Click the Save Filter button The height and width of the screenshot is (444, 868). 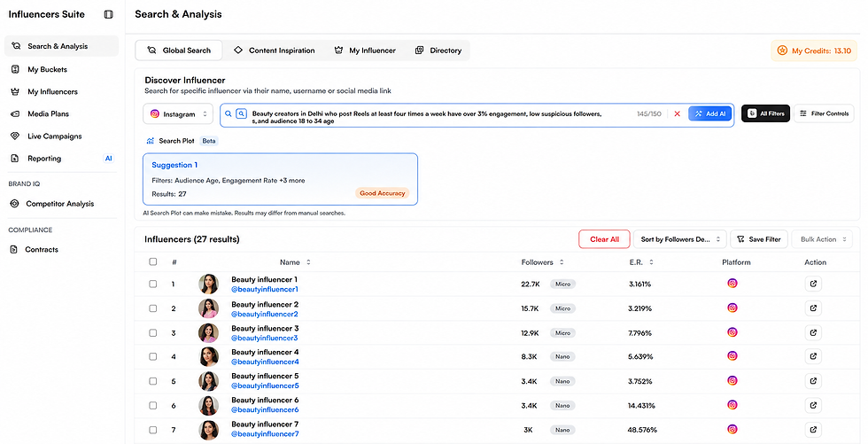759,239
